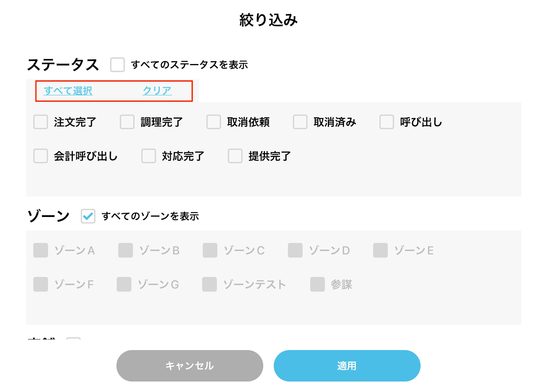Check the 注文完了 status checkbox

pyautogui.click(x=41, y=122)
